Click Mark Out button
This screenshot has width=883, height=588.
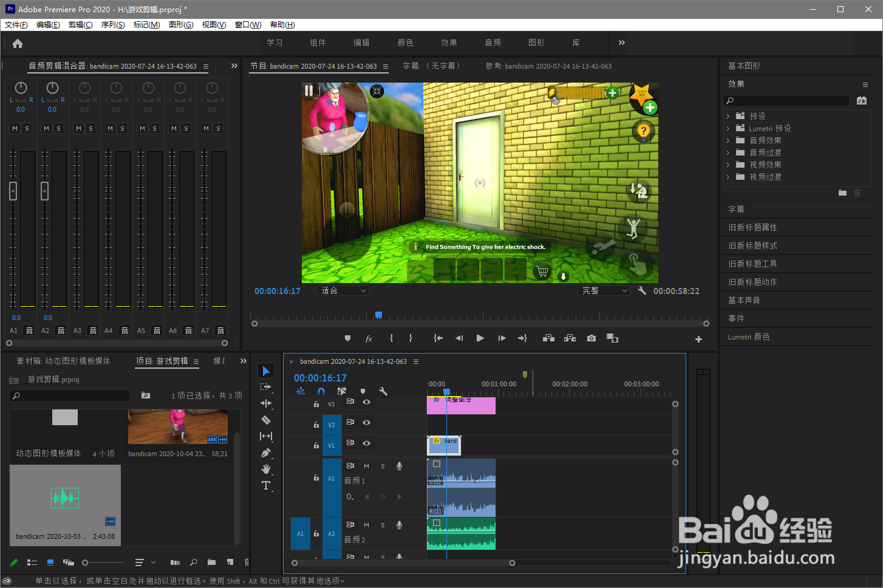pos(411,338)
